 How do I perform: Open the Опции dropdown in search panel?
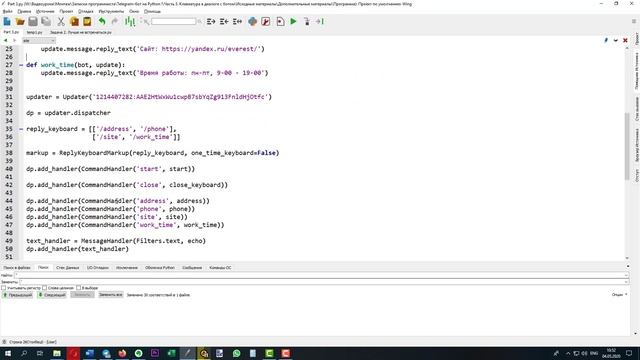click(619, 295)
